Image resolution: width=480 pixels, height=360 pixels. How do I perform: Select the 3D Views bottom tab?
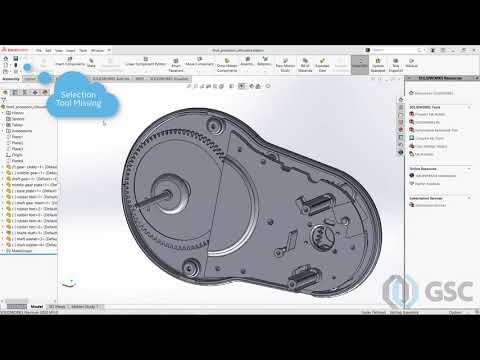[x=57, y=306]
